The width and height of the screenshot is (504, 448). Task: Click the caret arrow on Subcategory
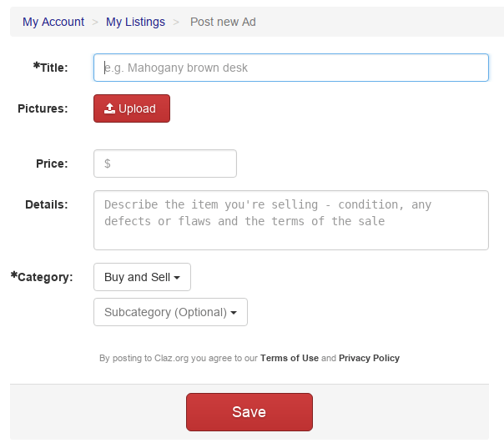234,313
